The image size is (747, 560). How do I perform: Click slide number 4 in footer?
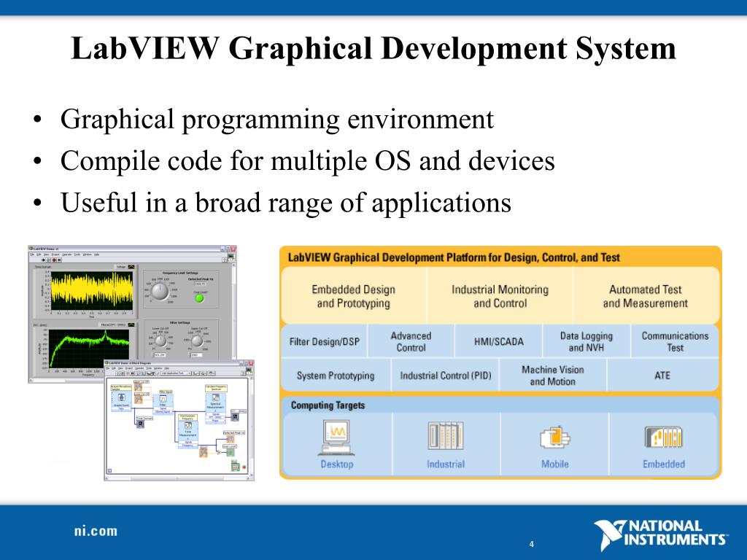click(x=532, y=544)
